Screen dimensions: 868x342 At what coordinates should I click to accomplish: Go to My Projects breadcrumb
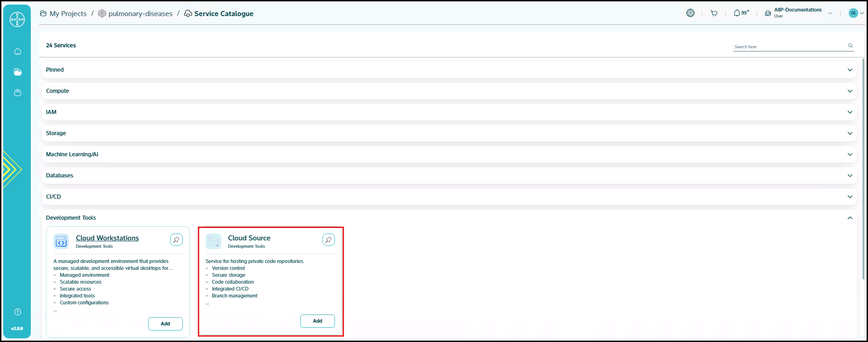tap(68, 14)
